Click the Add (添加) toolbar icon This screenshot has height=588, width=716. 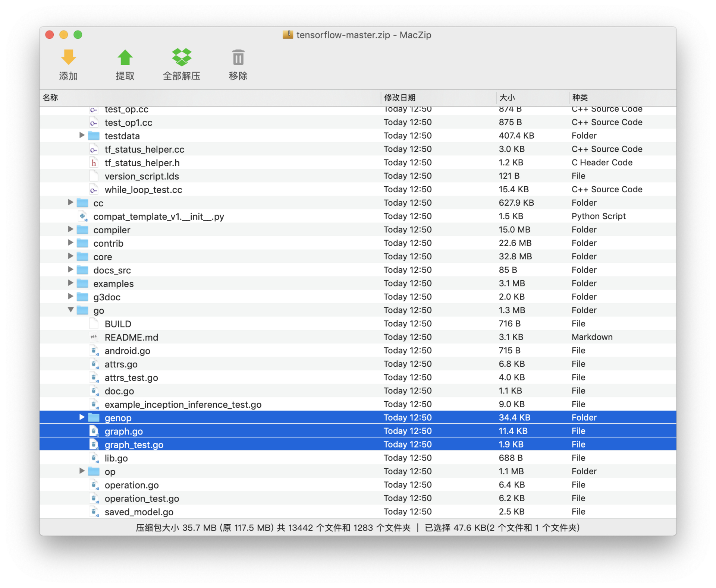pos(68,58)
